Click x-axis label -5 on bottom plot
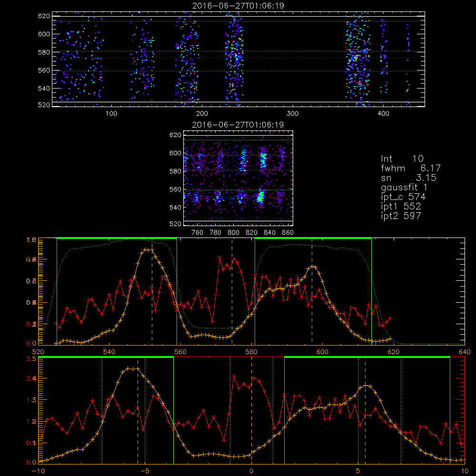 click(145, 471)
